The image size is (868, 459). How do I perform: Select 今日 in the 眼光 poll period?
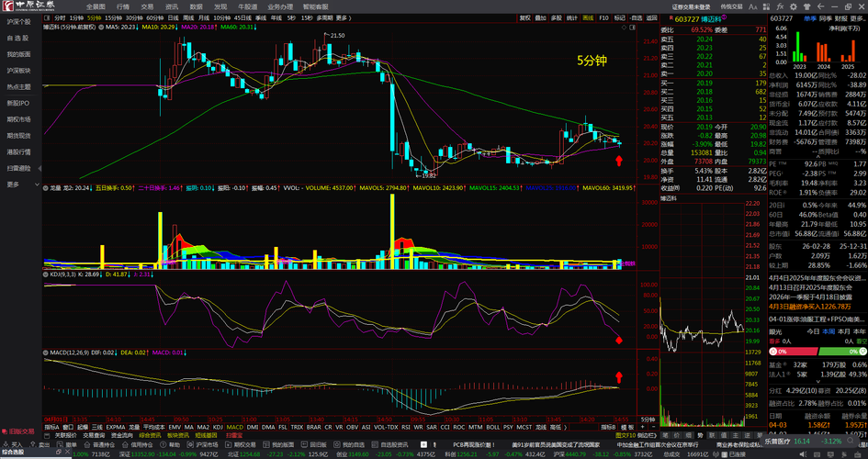(x=813, y=331)
